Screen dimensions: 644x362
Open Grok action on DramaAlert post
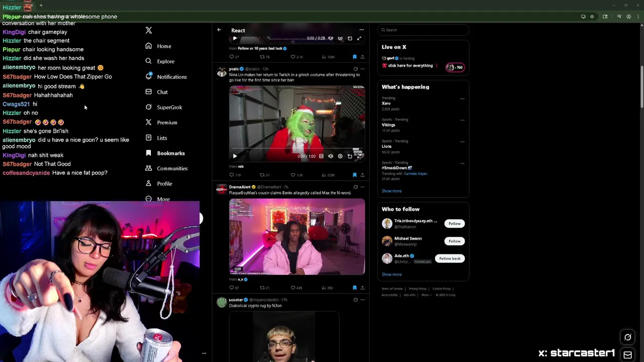[355, 187]
